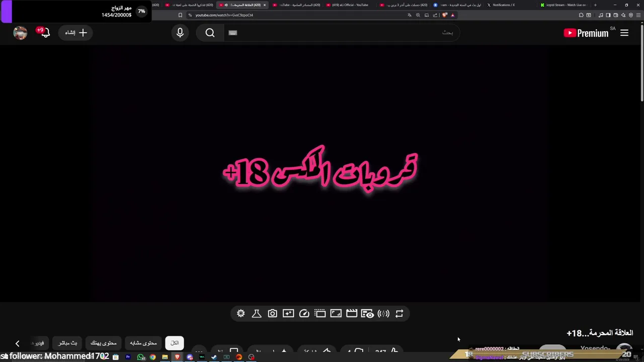Click the sparkle enhance filter icon

pyautogui.click(x=288, y=314)
